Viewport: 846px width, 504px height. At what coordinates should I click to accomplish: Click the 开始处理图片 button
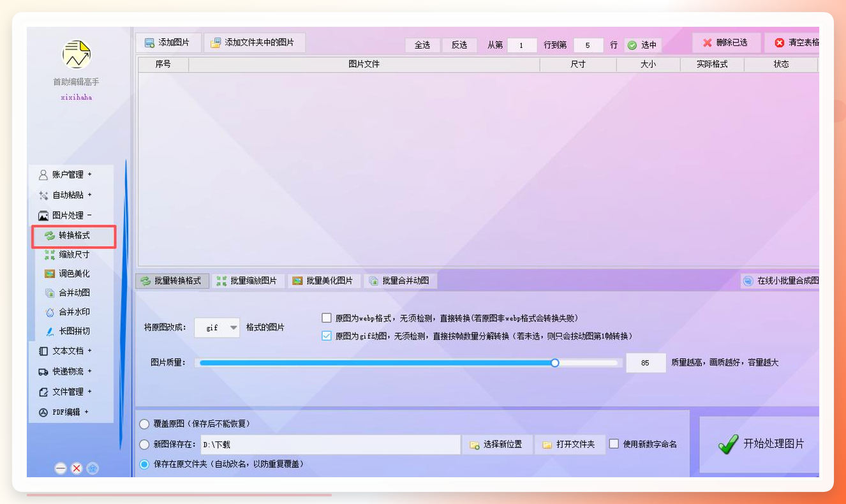click(760, 444)
